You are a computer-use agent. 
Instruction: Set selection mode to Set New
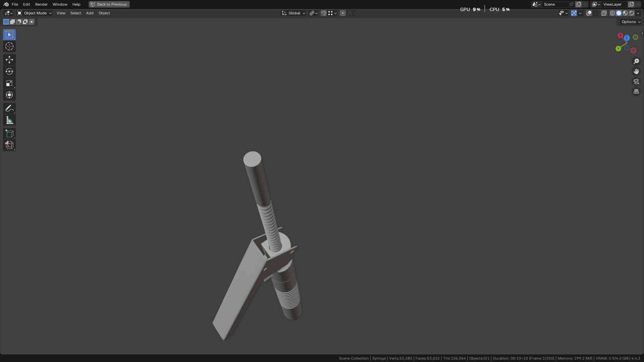click(x=6, y=22)
